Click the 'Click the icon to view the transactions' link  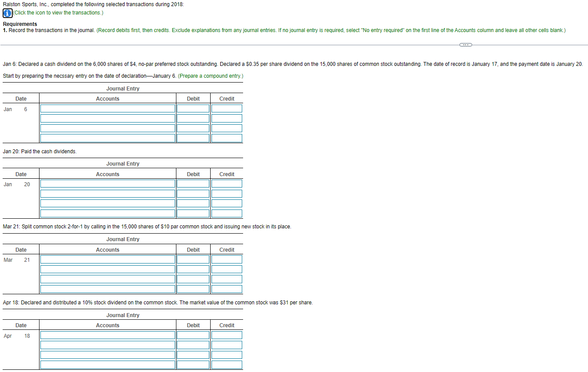pyautogui.click(x=58, y=13)
